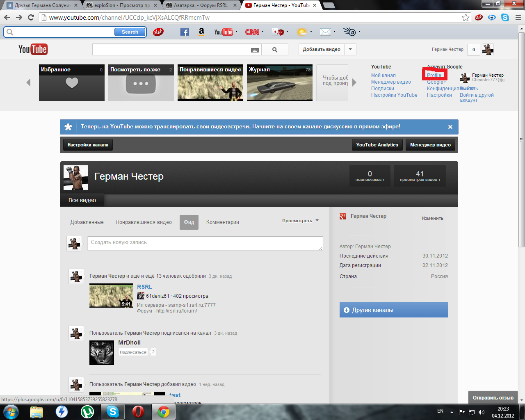The image size is (525, 420).
Task: Open the Мой канал link
Action: (383, 75)
